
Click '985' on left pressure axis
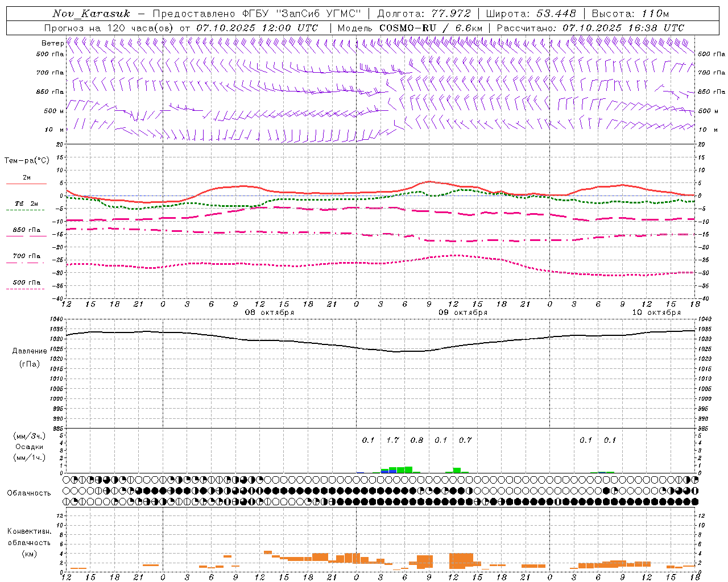[59, 428]
